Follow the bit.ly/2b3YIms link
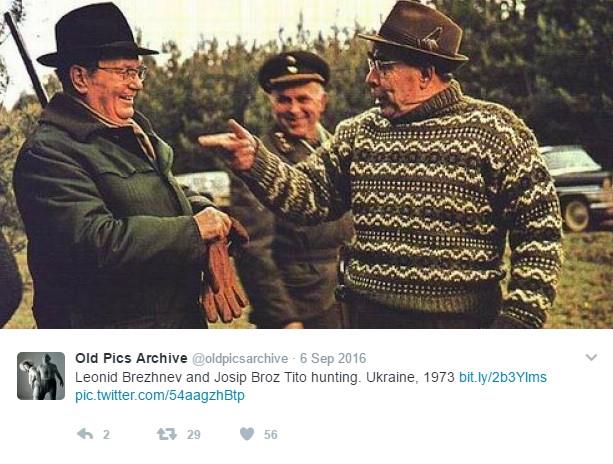Viewport: 613px width, 464px height. tap(503, 377)
